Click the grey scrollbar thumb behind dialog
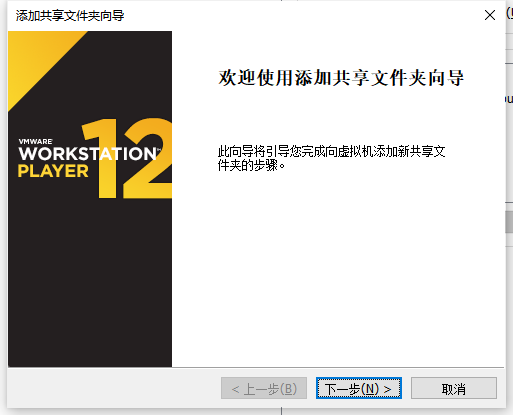This screenshot has height=415, width=513. [509, 222]
